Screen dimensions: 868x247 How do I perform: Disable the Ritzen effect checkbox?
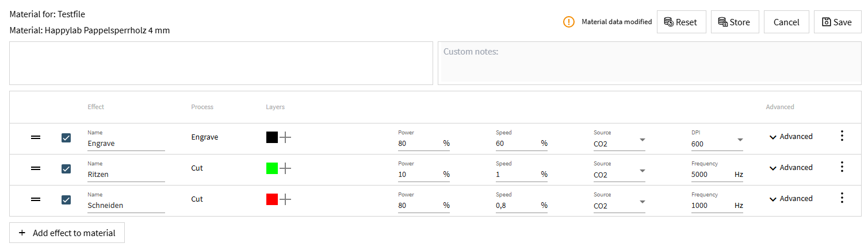point(66,169)
